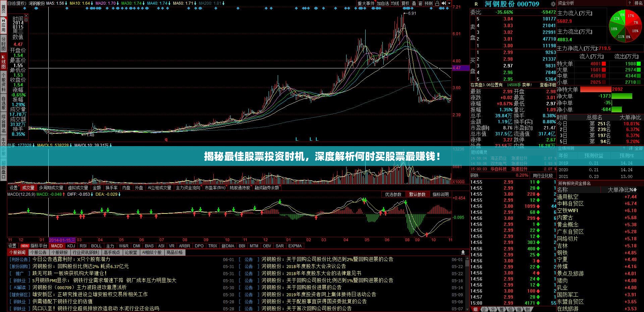Click 细 tab below tick list

point(476,309)
